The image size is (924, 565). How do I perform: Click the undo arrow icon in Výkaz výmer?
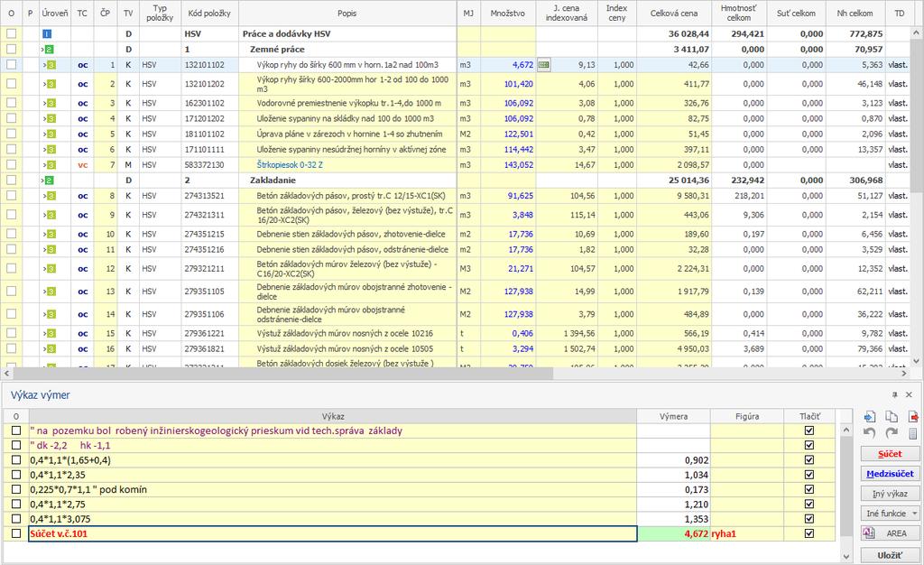point(869,433)
